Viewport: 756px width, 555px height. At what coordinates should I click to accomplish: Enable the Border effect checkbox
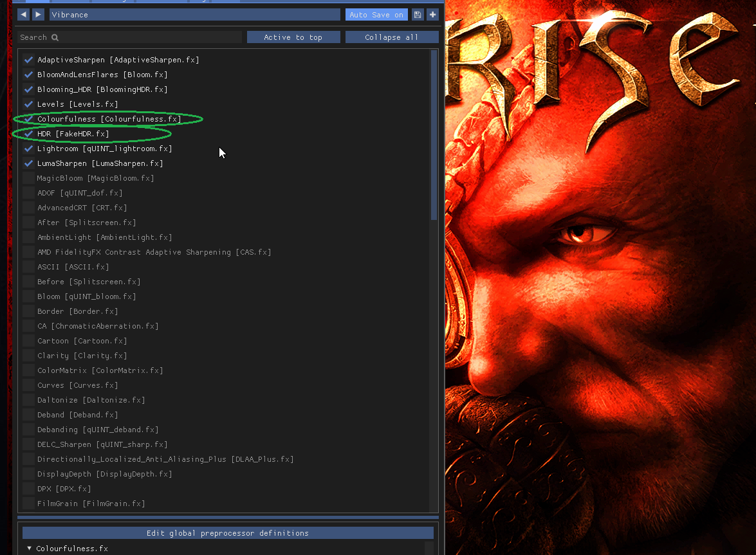pos(28,311)
